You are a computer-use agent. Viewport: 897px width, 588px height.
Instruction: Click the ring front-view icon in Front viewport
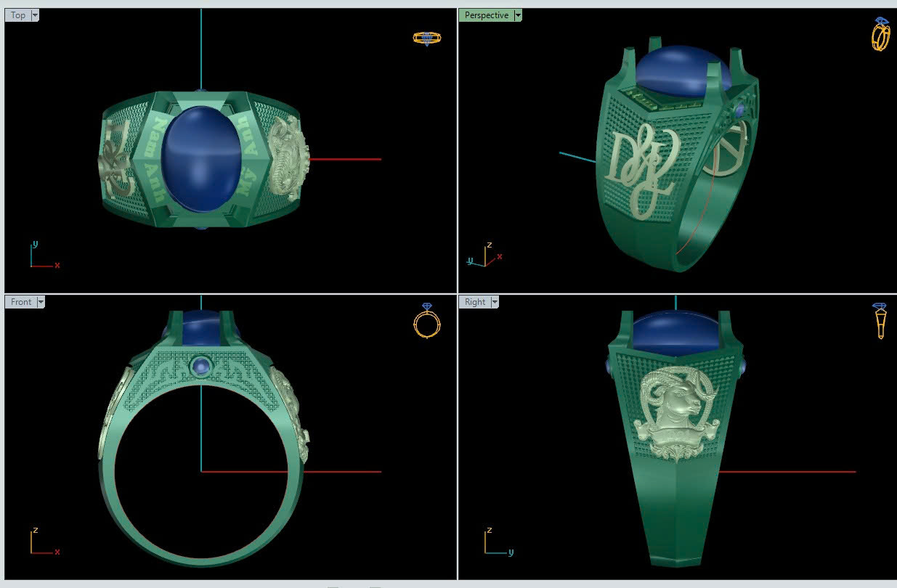pyautogui.click(x=426, y=321)
